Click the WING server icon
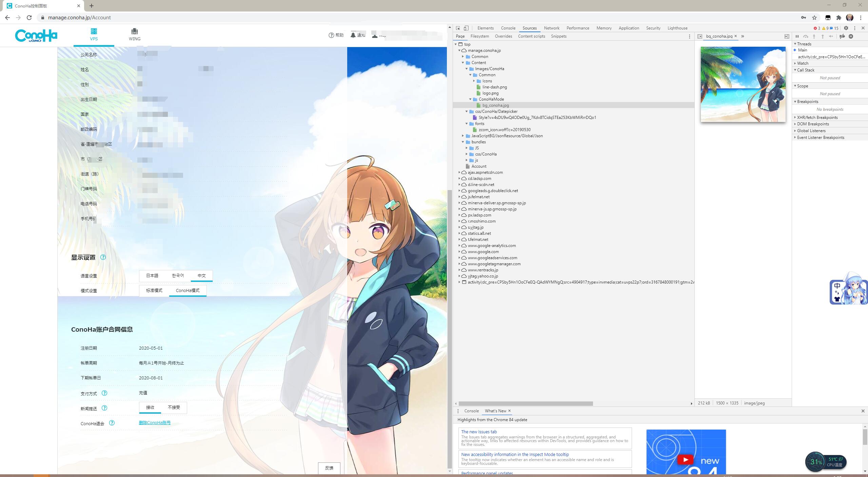 tap(134, 32)
